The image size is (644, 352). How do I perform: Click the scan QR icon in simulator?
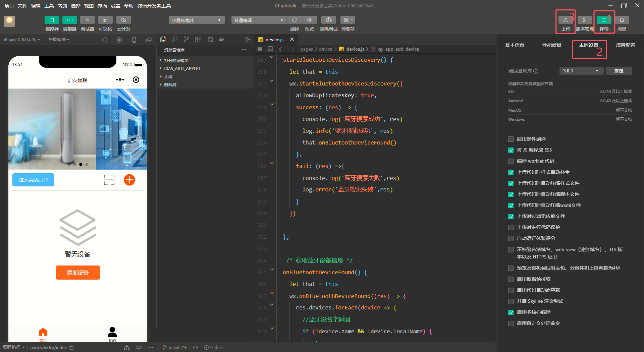(x=109, y=180)
